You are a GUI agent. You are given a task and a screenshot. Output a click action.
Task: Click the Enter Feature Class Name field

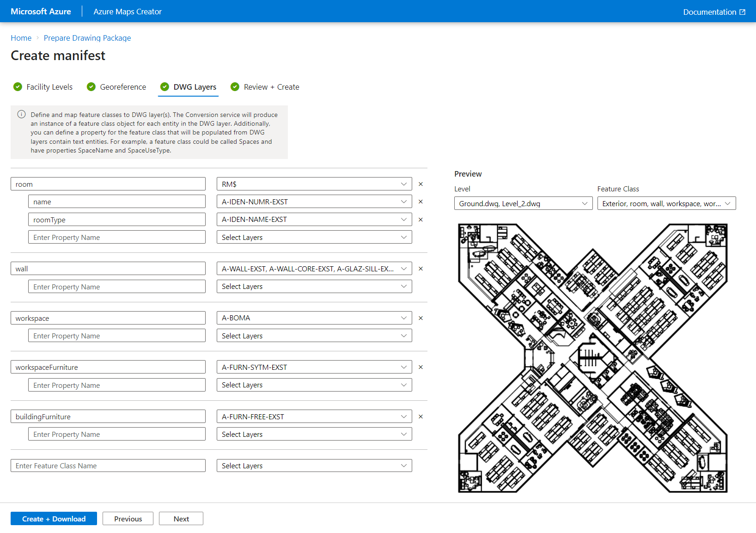coord(108,466)
